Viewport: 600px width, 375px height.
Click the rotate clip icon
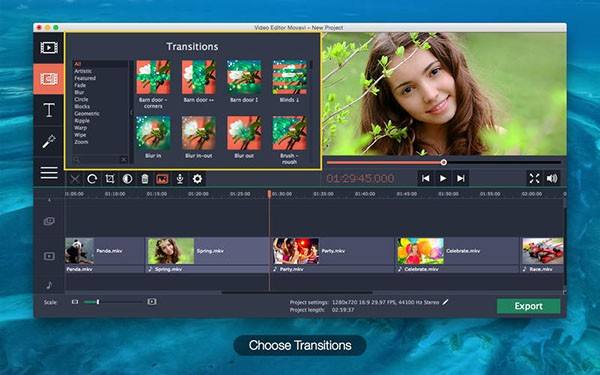coord(92,179)
